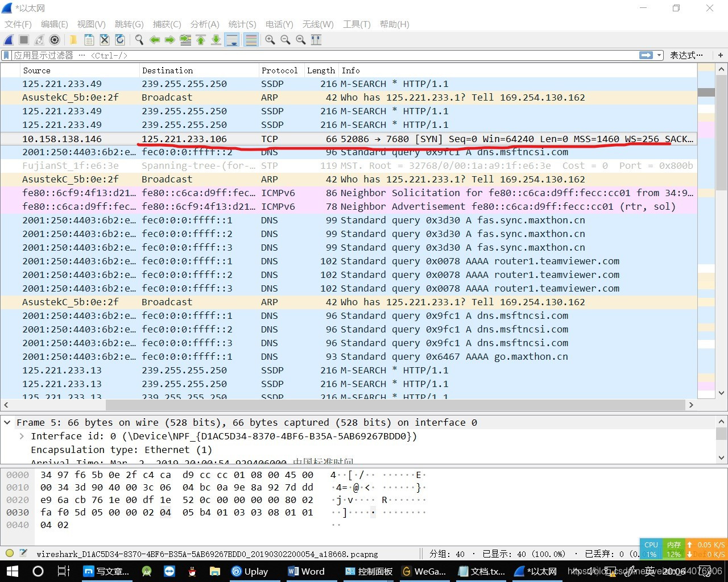Viewport: 728px width, 582px height.
Task: Open the 文件(F) menu
Action: pyautogui.click(x=18, y=24)
